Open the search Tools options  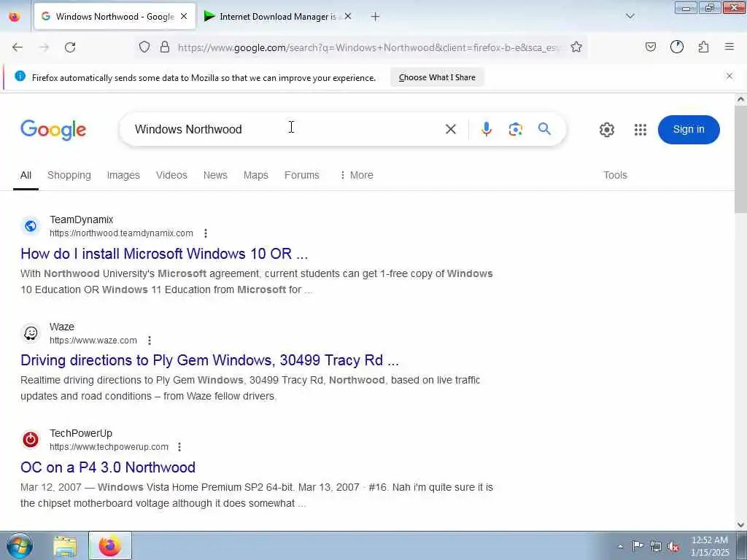point(615,175)
